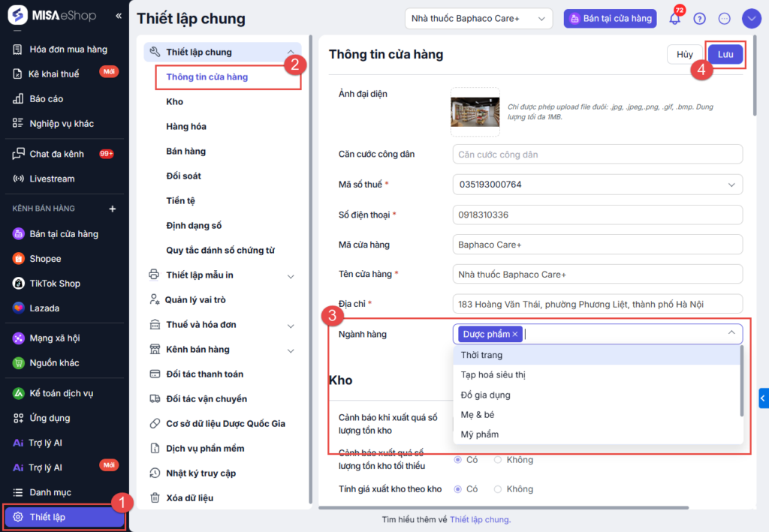Select Không for Tính giá xuất kho theo kho
769x532 pixels.
pyautogui.click(x=497, y=489)
